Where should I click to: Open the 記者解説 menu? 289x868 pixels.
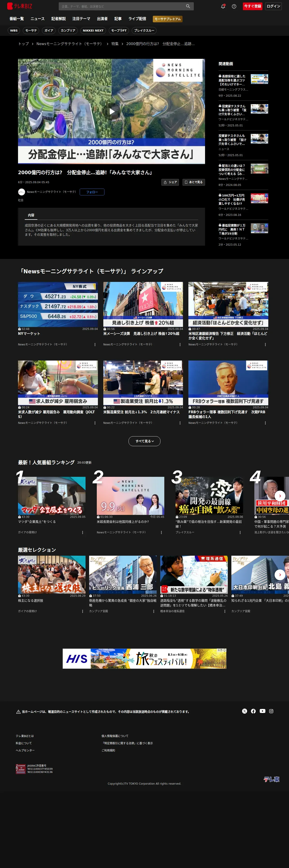click(59, 19)
